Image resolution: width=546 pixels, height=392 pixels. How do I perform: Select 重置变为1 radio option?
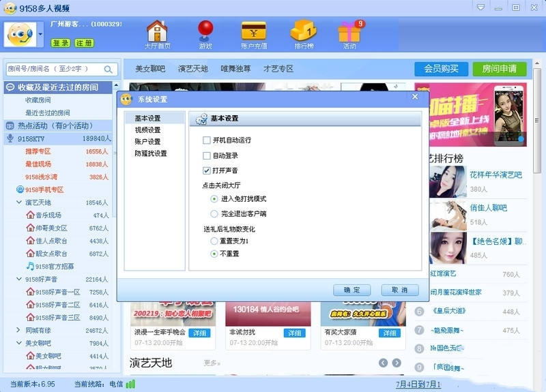tap(214, 241)
